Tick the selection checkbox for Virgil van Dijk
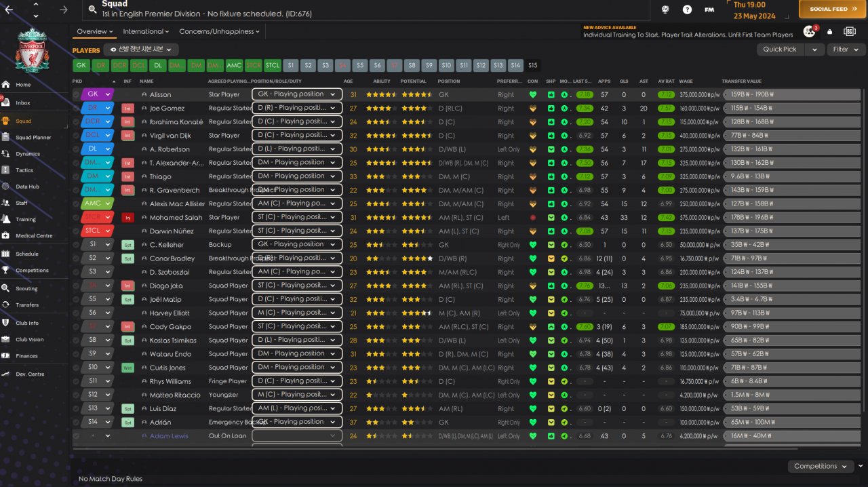 [76, 136]
